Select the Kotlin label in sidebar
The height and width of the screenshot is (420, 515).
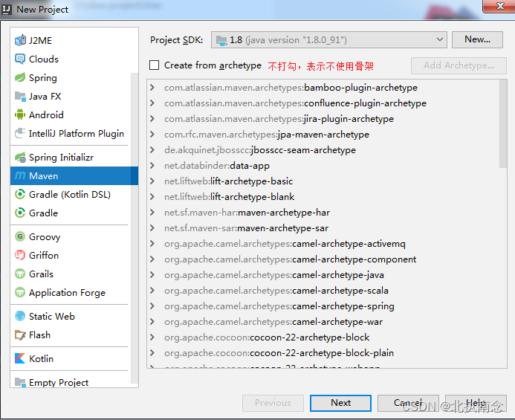coord(41,358)
